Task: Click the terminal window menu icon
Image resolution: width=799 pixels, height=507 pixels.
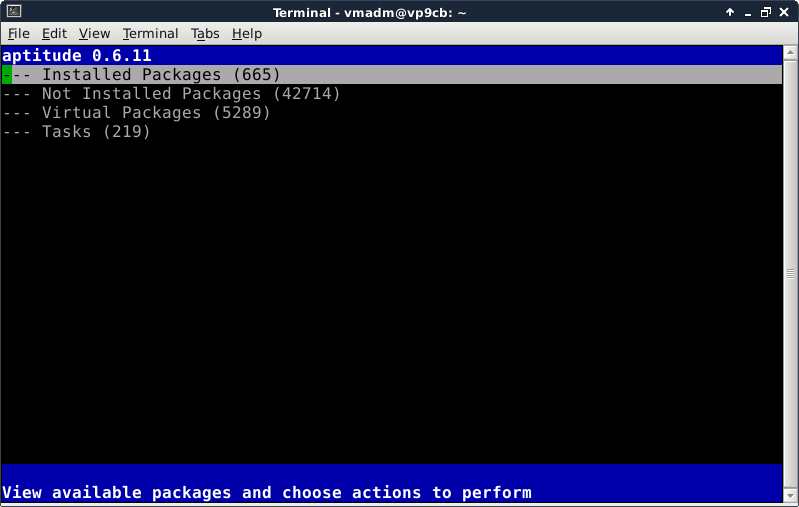Action: point(11,12)
